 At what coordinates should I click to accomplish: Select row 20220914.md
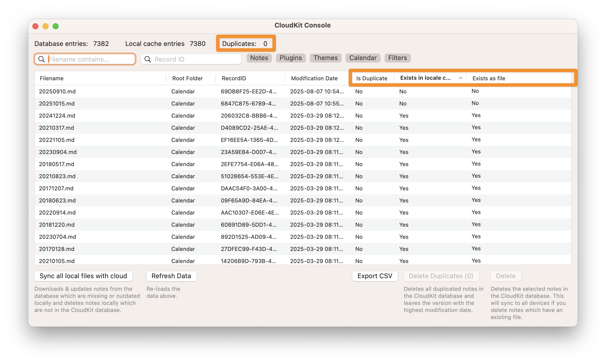303,213
